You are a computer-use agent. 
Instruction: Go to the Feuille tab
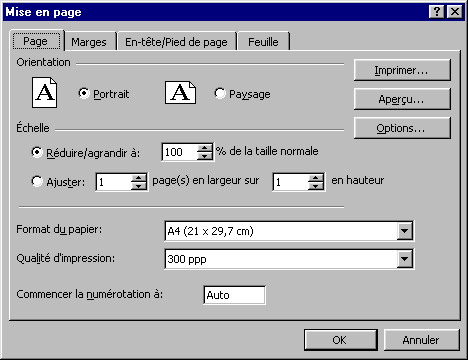pos(263,42)
